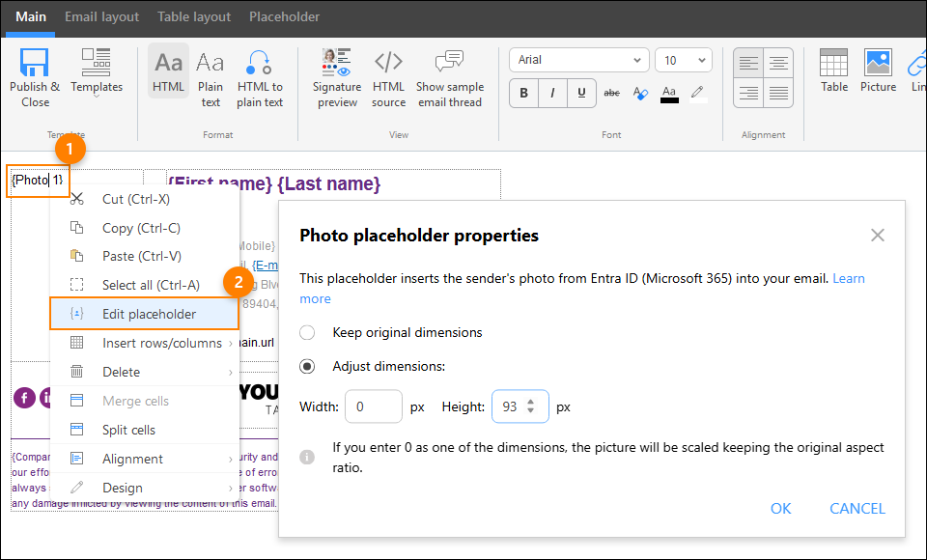Image resolution: width=927 pixels, height=560 pixels.
Task: Click CANCEL in placeholder properties
Action: coord(857,509)
